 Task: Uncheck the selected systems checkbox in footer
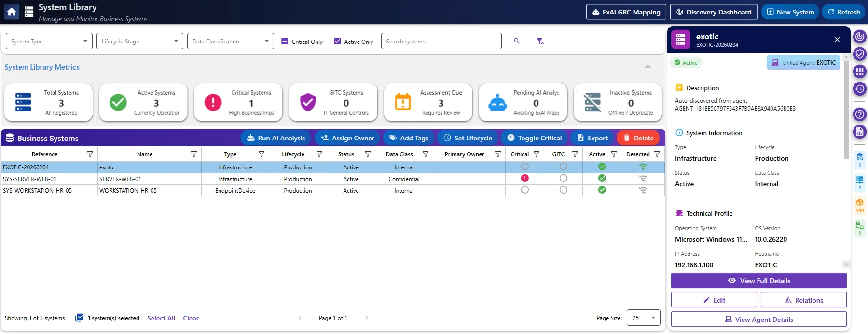(x=79, y=318)
